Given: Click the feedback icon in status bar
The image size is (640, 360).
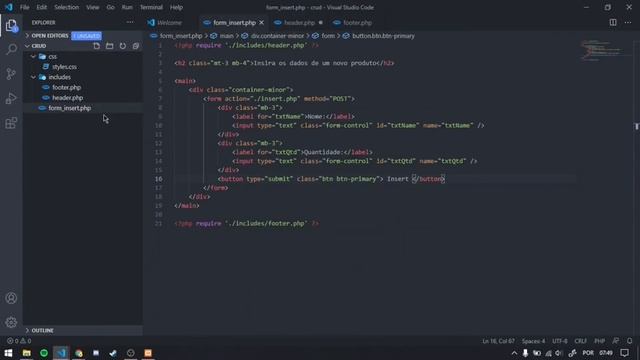Looking at the screenshot, I should (x=616, y=341).
